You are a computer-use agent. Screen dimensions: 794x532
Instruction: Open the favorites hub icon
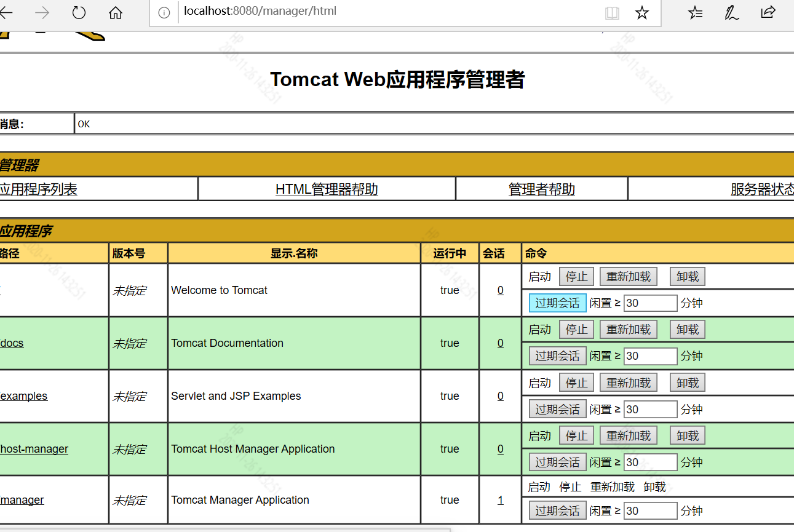click(695, 12)
